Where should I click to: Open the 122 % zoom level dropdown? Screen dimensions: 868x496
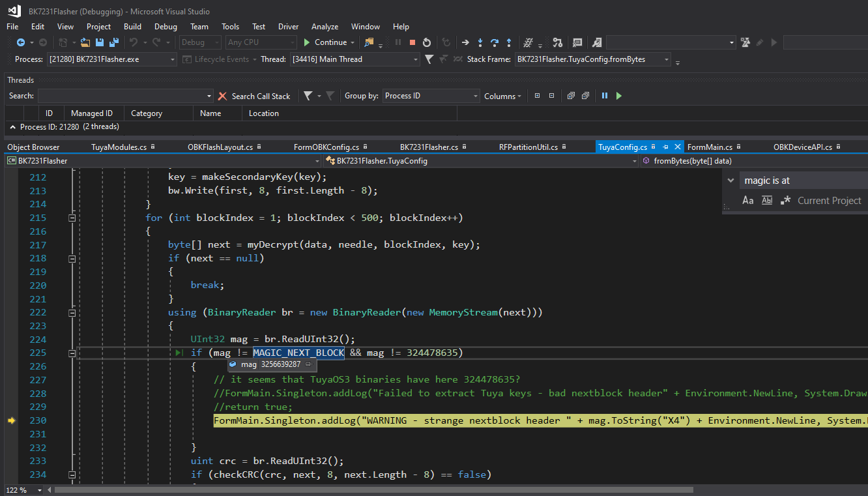pos(23,489)
